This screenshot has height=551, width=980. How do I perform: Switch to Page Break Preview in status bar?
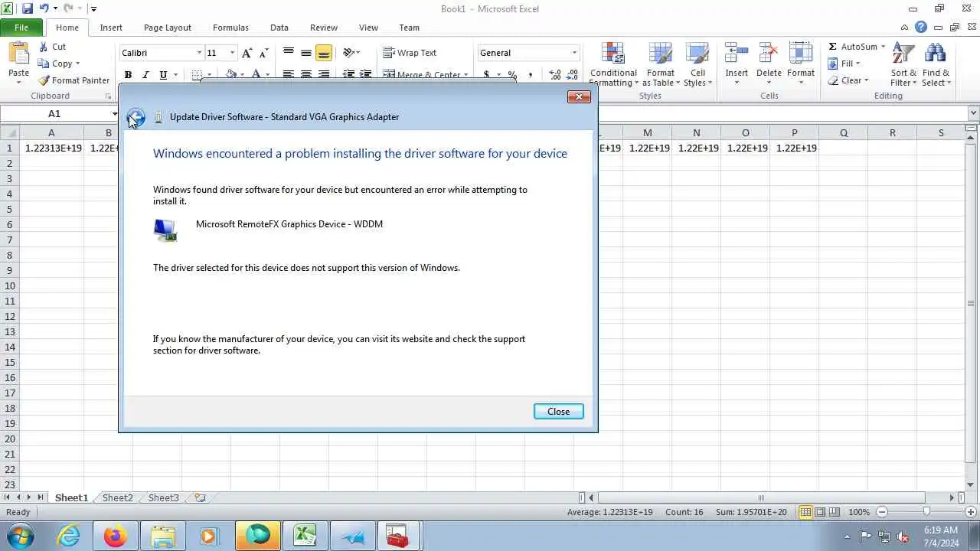coord(835,512)
